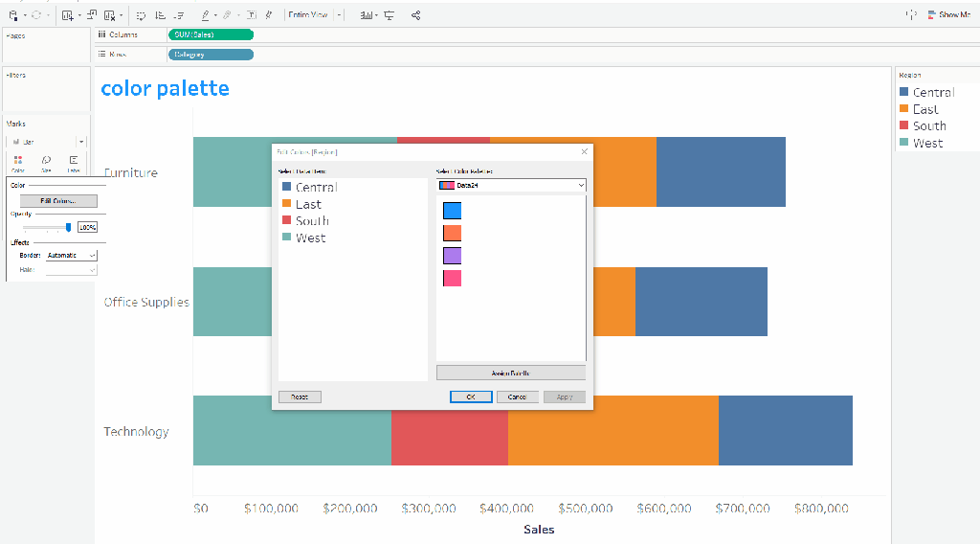Click the Label card in Marks
980x544 pixels.
(x=73, y=162)
